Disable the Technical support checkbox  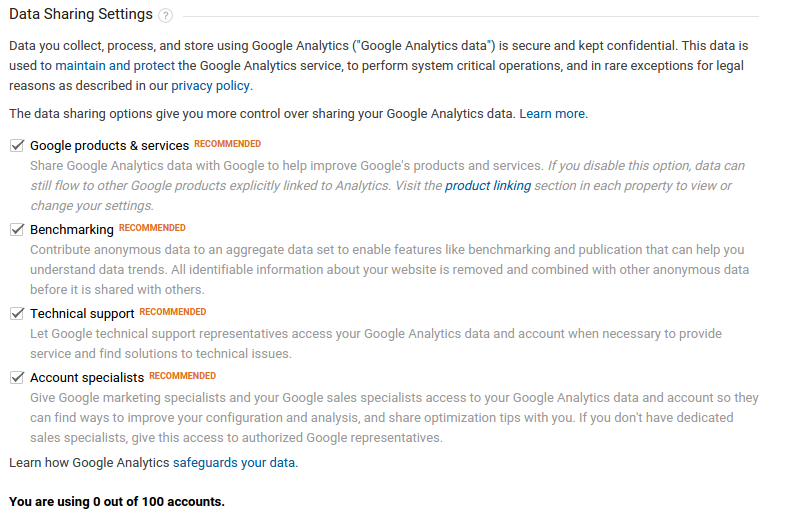(17, 314)
